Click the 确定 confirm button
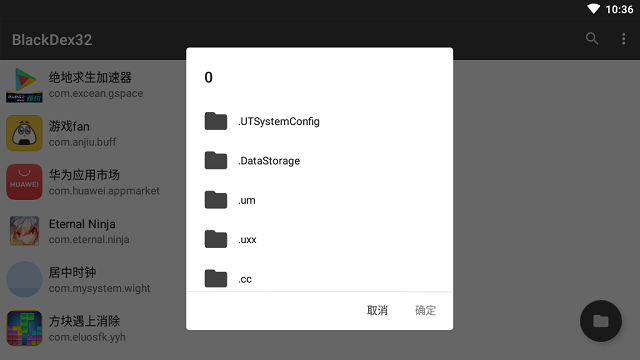Image resolution: width=640 pixels, height=360 pixels. pos(425,311)
